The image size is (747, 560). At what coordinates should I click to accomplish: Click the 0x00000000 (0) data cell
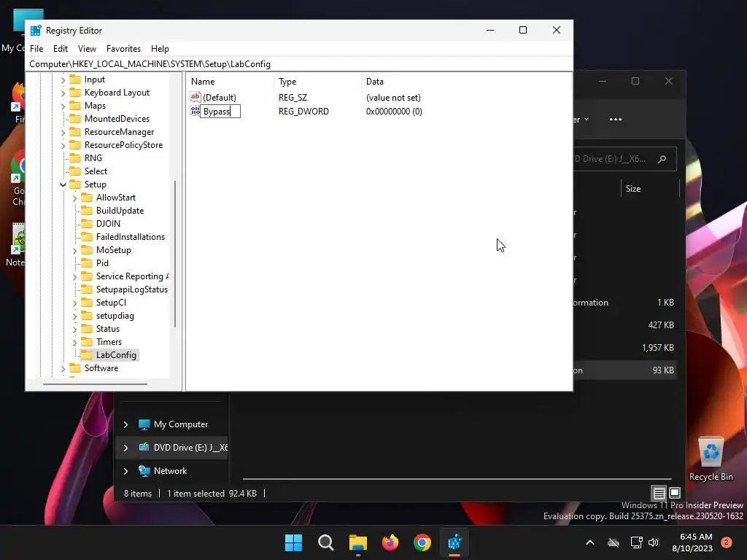click(x=394, y=112)
